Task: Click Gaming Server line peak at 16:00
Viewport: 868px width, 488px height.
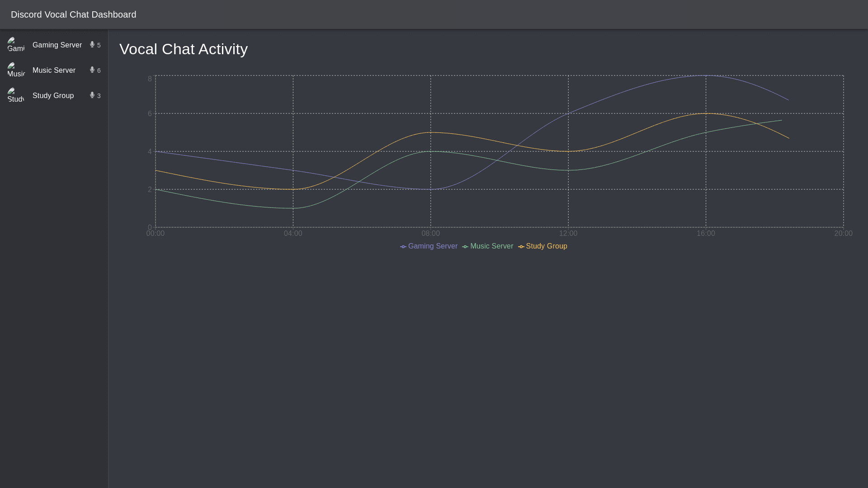Action: 706,75
